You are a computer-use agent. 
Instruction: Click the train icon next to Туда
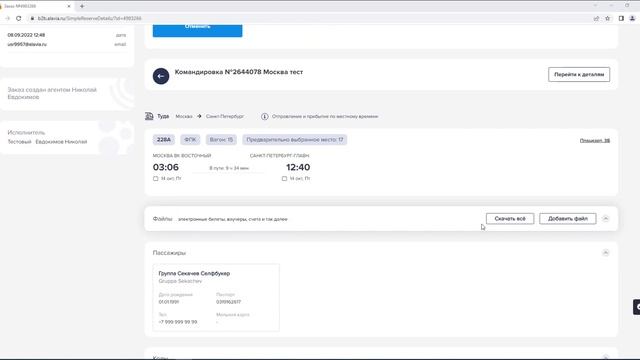(x=149, y=116)
